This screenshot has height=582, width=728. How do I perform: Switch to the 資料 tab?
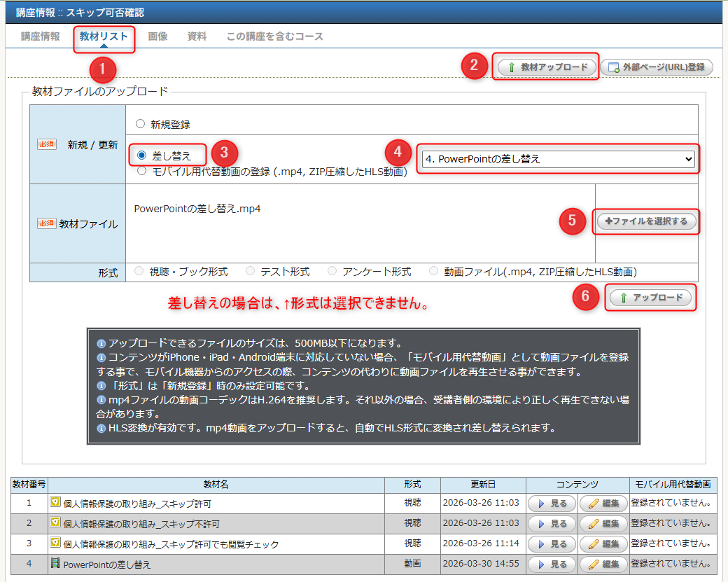[x=195, y=37]
